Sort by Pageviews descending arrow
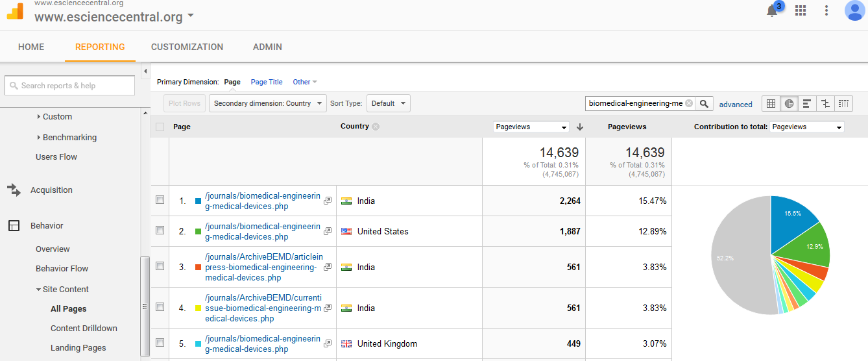 (580, 127)
